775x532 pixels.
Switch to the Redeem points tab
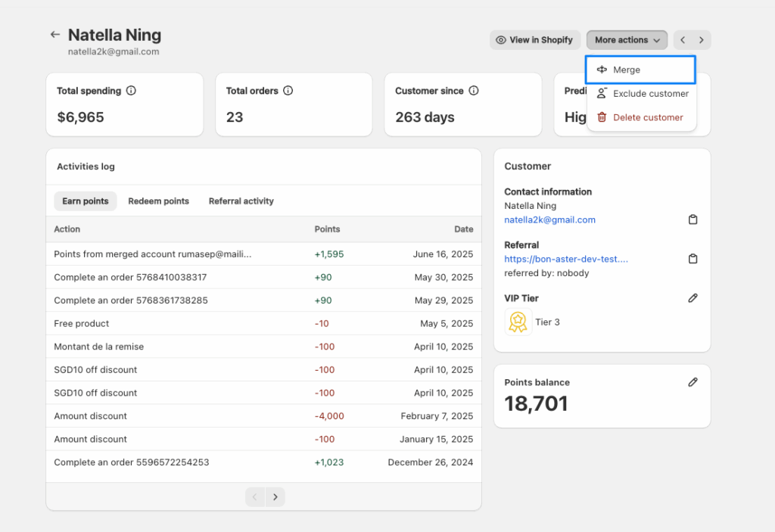pos(158,201)
